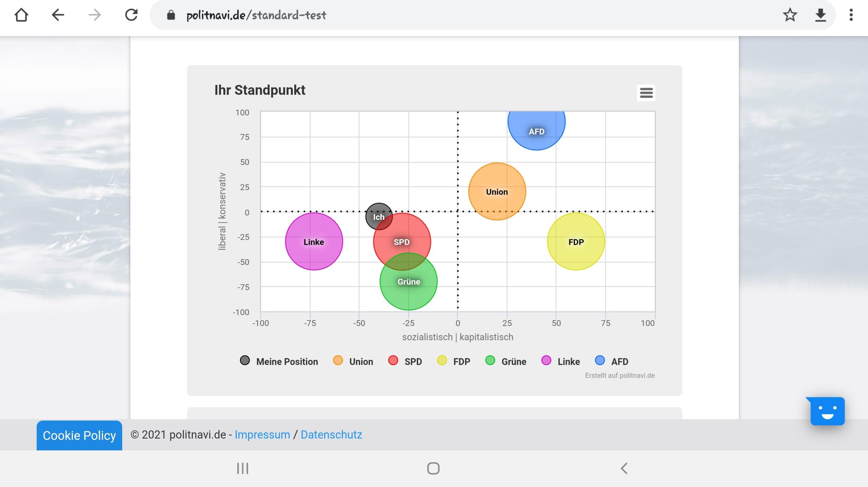Click the red SPD bubble label
The height and width of the screenshot is (487, 868).
pos(402,242)
